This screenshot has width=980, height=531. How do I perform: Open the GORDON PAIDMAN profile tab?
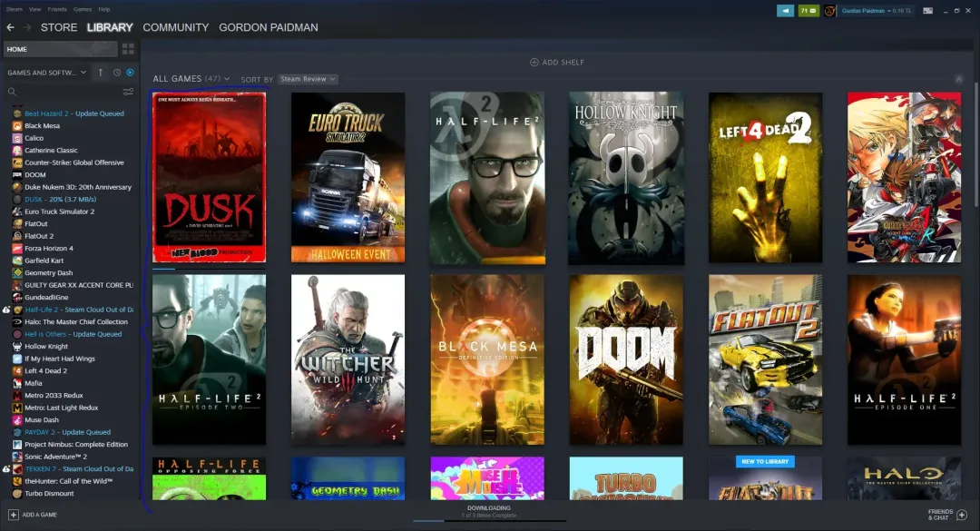(x=268, y=27)
